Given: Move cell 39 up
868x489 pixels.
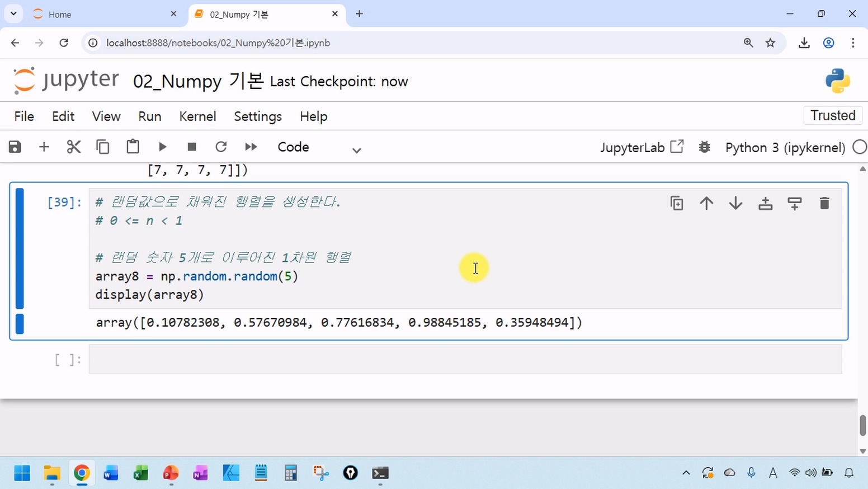Looking at the screenshot, I should [x=706, y=203].
